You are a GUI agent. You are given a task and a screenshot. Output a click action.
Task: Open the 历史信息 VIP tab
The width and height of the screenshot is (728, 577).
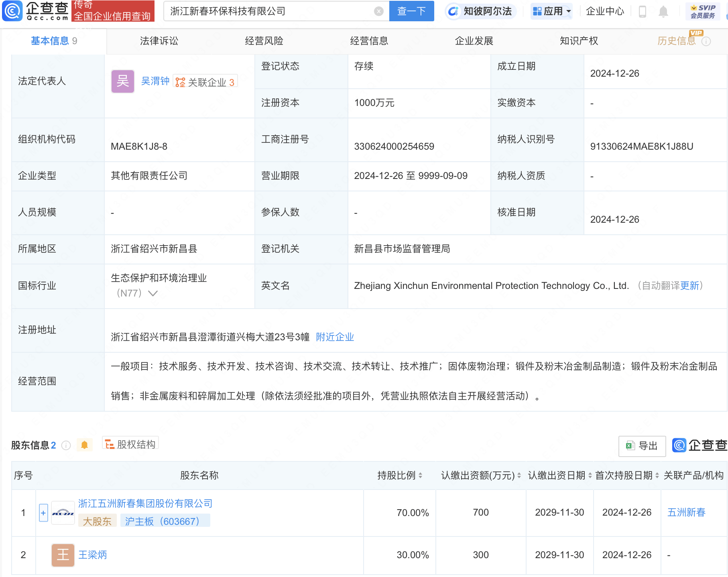pos(676,41)
